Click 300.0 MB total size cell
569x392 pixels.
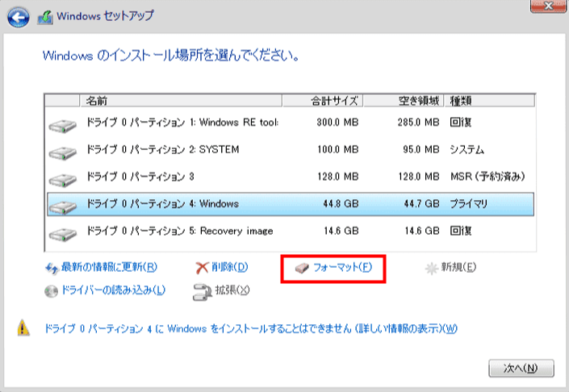click(337, 123)
